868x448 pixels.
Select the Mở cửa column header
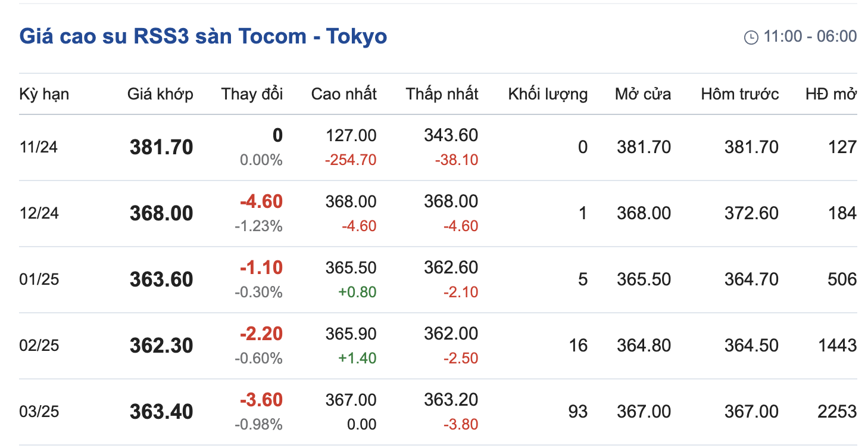point(643,94)
